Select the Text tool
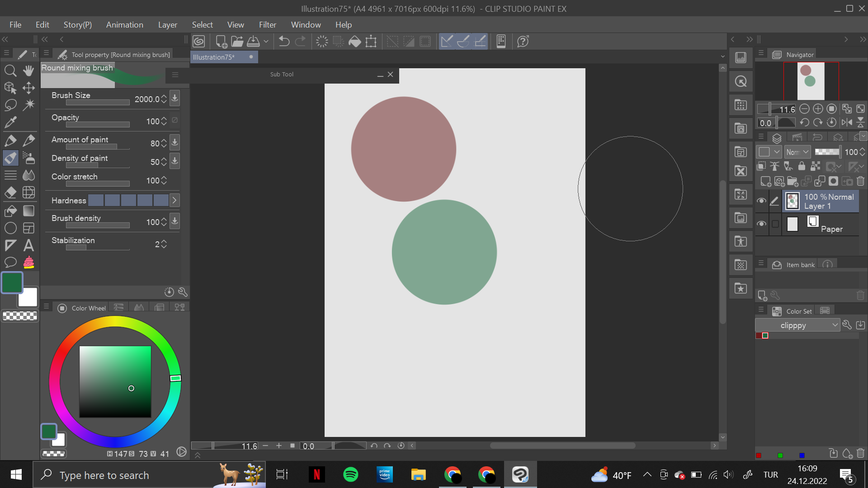 tap(28, 245)
